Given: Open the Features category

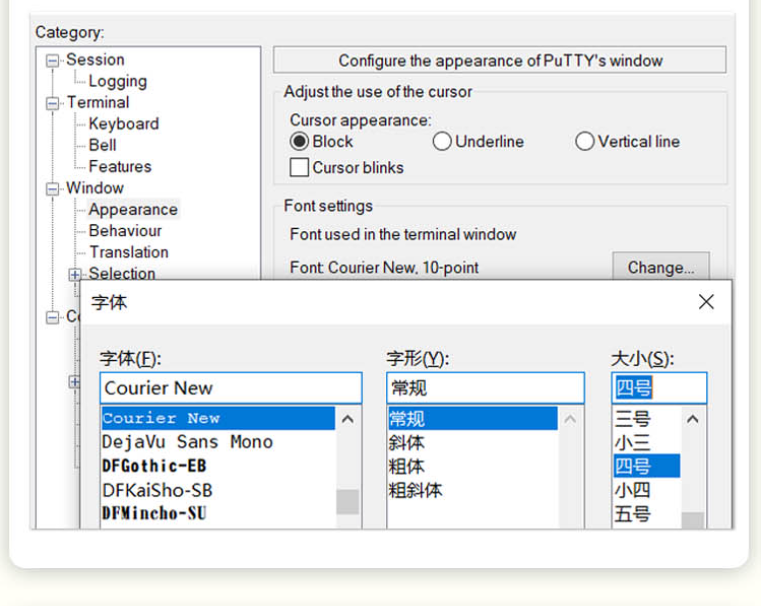Looking at the screenshot, I should click(120, 167).
